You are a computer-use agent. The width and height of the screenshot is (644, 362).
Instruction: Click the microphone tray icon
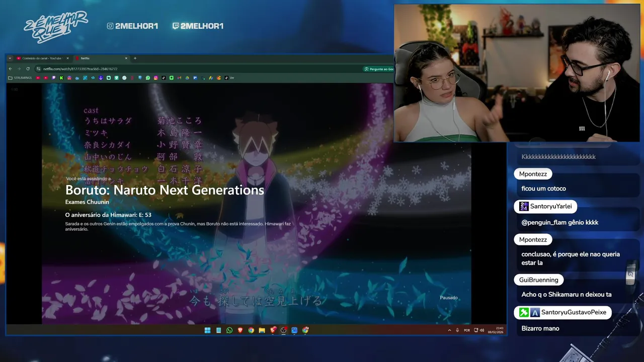(457, 330)
